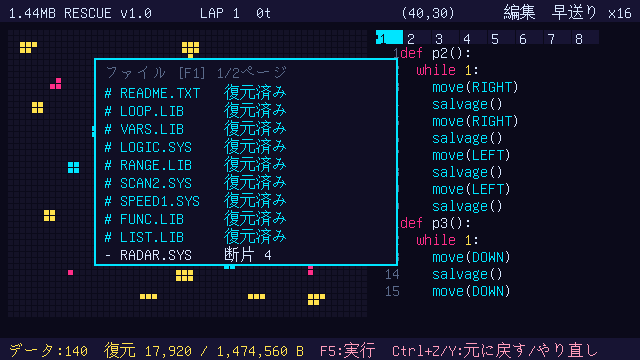640x360 pixels.
Task: Click the 復元 17,920 / 1,474,560 B progress
Action: (x=204, y=350)
